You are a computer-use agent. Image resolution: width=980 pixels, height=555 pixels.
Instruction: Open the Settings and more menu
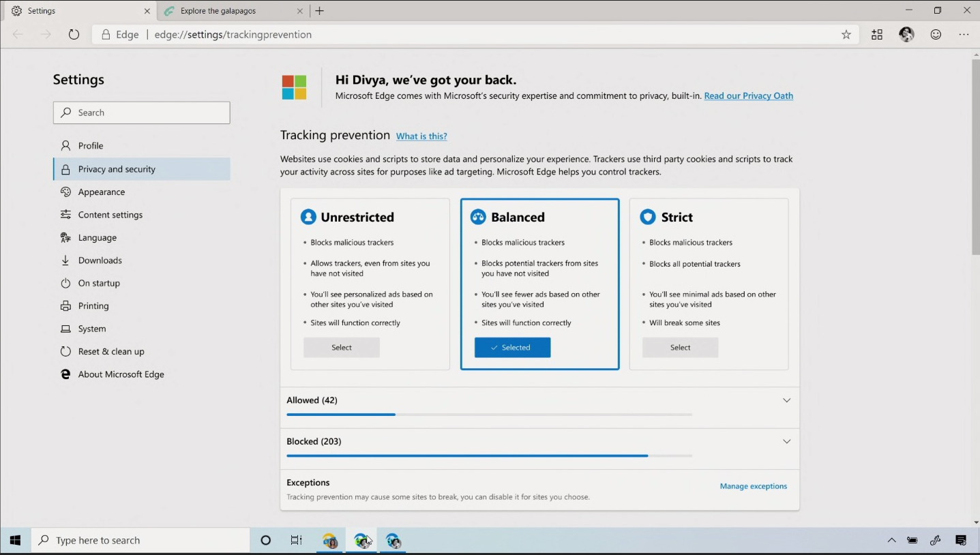point(964,35)
